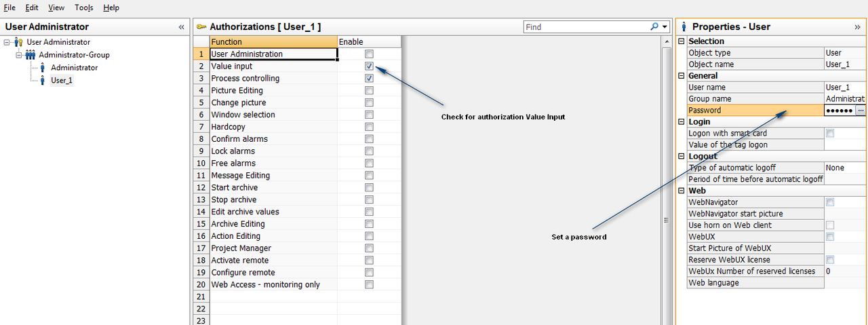
Task: Enable the Use horn on Web client checkbox
Action: (x=830, y=225)
